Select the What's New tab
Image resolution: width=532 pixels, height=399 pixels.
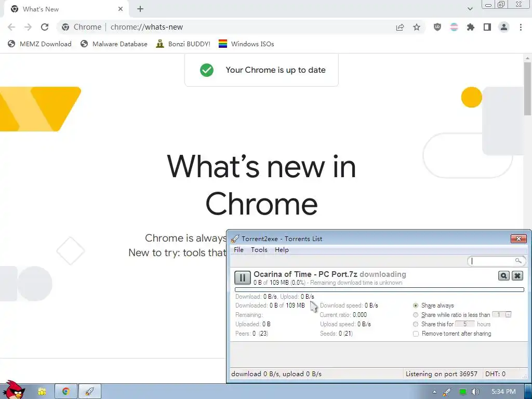(66, 9)
